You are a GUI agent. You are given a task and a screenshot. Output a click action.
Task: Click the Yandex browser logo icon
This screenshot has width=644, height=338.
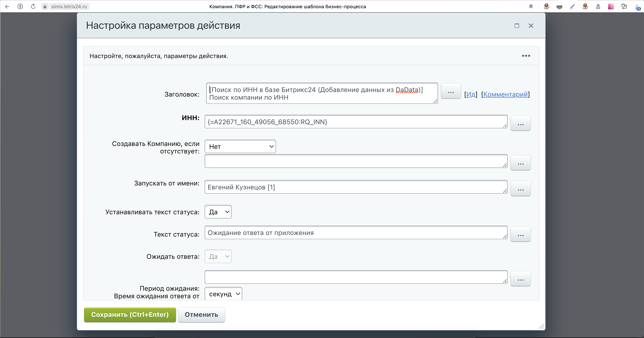[20, 6]
